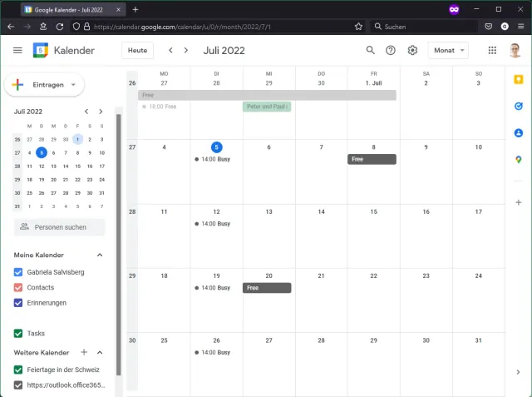Get add-ons plus icon in side panel
532x397 pixels.
tap(519, 202)
